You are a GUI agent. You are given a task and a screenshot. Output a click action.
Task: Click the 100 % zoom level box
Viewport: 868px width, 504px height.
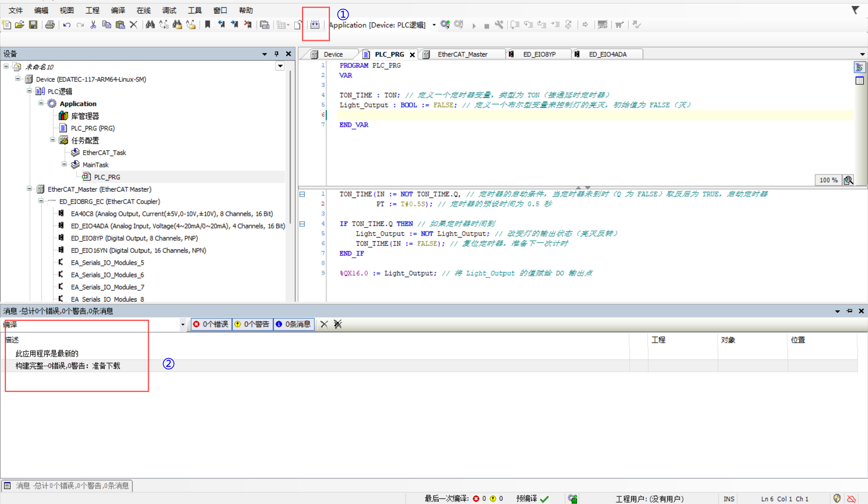[829, 180]
